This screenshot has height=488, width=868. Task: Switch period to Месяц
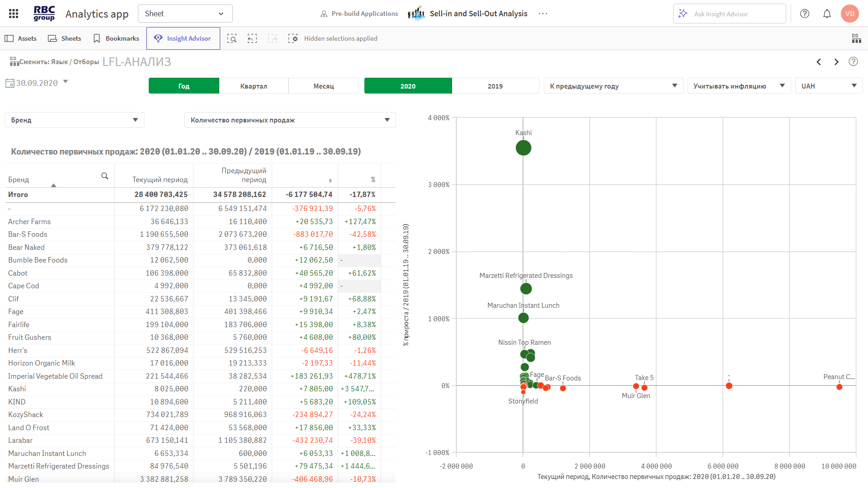(324, 86)
